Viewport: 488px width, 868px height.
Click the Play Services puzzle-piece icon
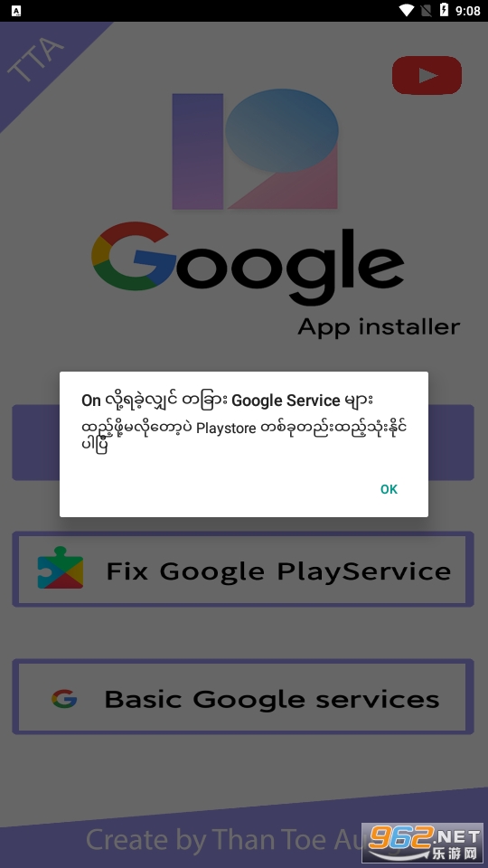coord(61,568)
